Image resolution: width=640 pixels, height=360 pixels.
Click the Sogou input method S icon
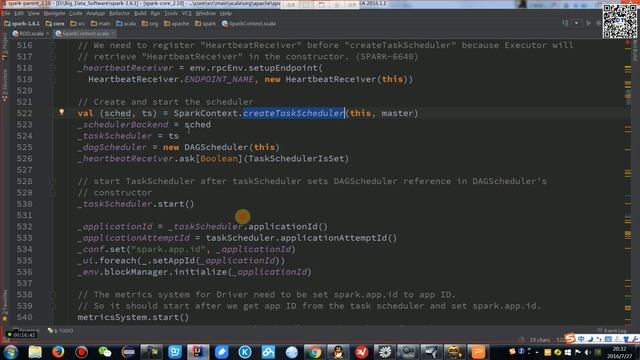[x=570, y=339]
